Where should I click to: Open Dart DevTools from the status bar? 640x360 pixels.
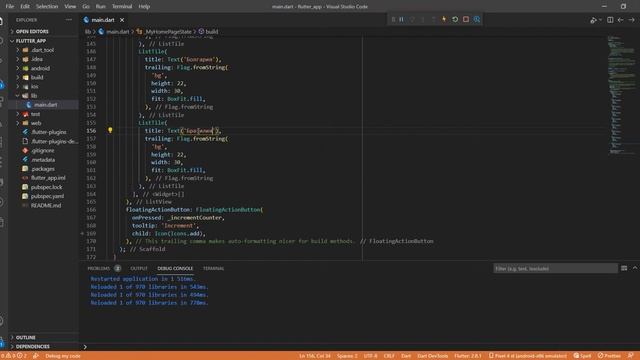[433, 356]
